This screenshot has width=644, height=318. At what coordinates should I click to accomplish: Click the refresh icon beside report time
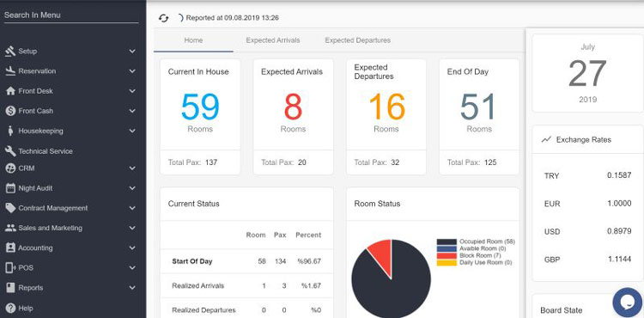[163, 18]
